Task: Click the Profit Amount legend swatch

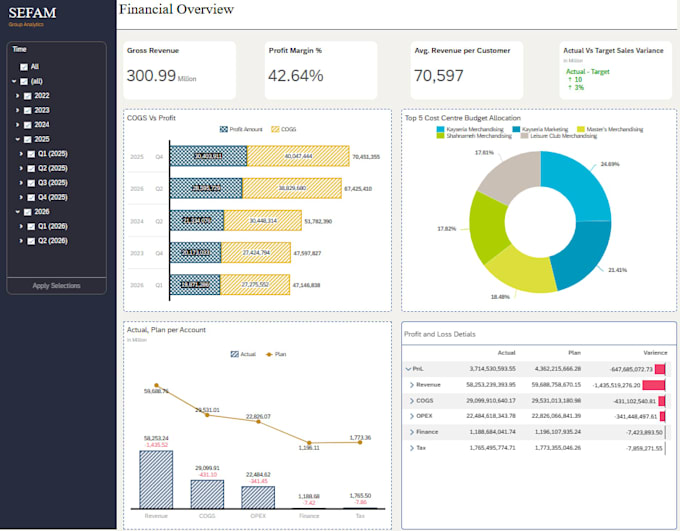Action: tap(224, 129)
